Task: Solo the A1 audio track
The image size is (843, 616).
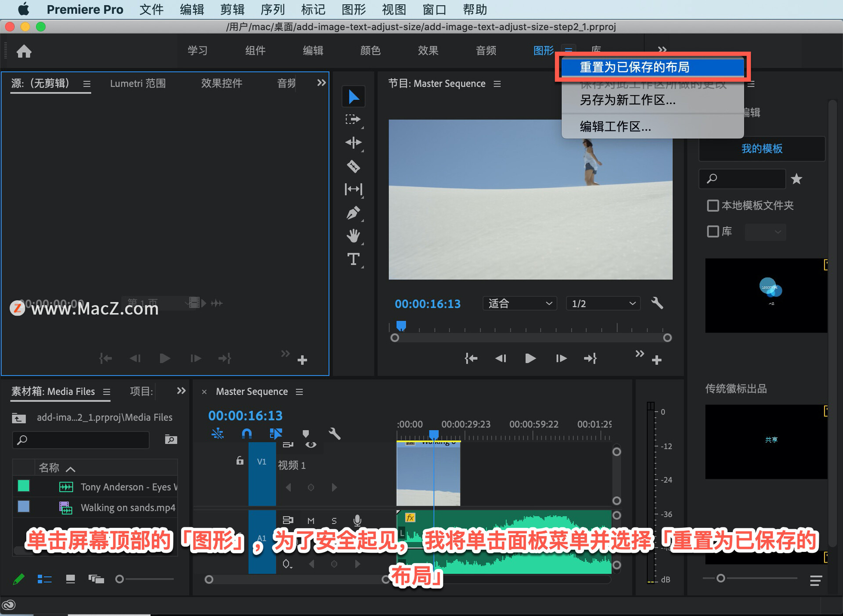Action: coord(334,521)
